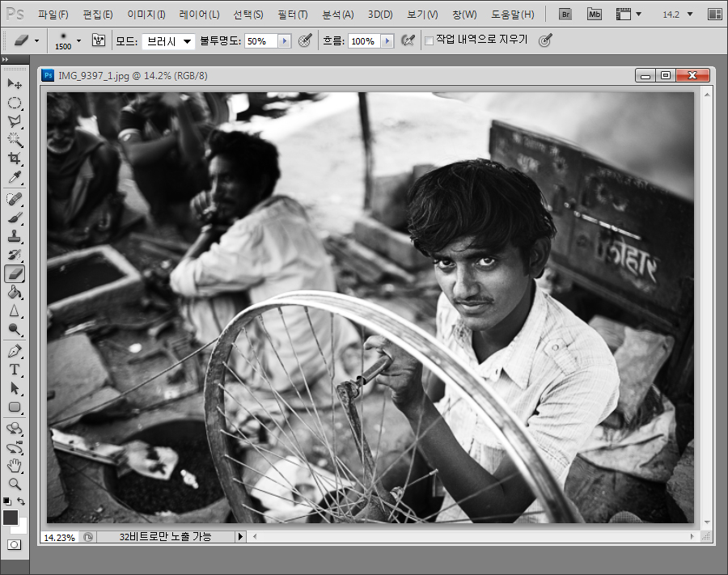Toggle the Brush panel button

(99, 40)
